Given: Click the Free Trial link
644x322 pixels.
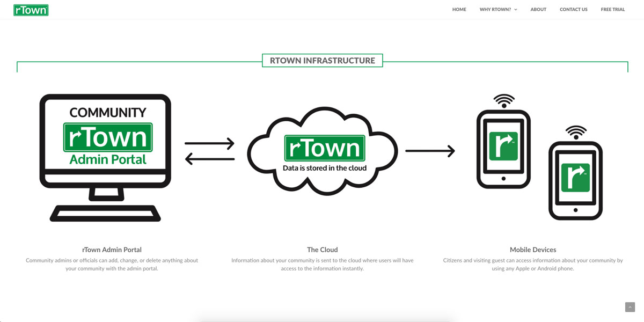Looking at the screenshot, I should pos(612,10).
